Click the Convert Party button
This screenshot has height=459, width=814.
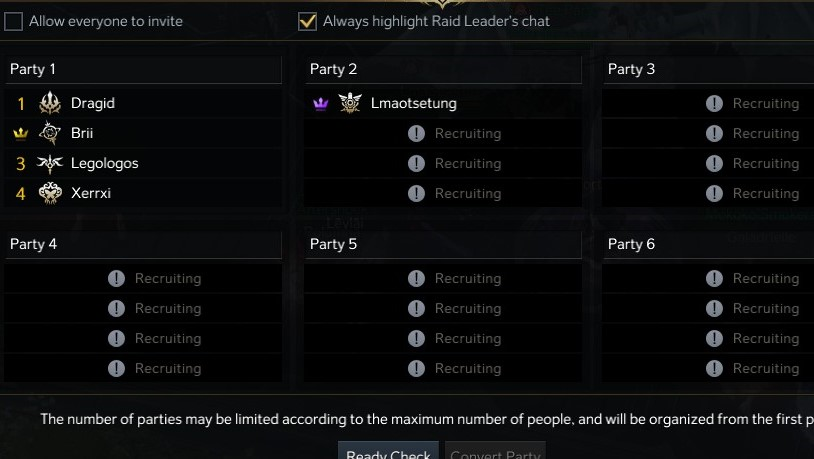point(495,452)
